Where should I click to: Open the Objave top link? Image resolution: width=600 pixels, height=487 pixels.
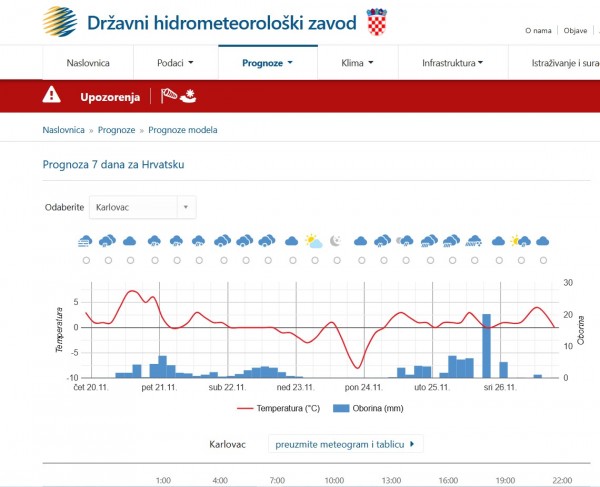click(x=575, y=31)
